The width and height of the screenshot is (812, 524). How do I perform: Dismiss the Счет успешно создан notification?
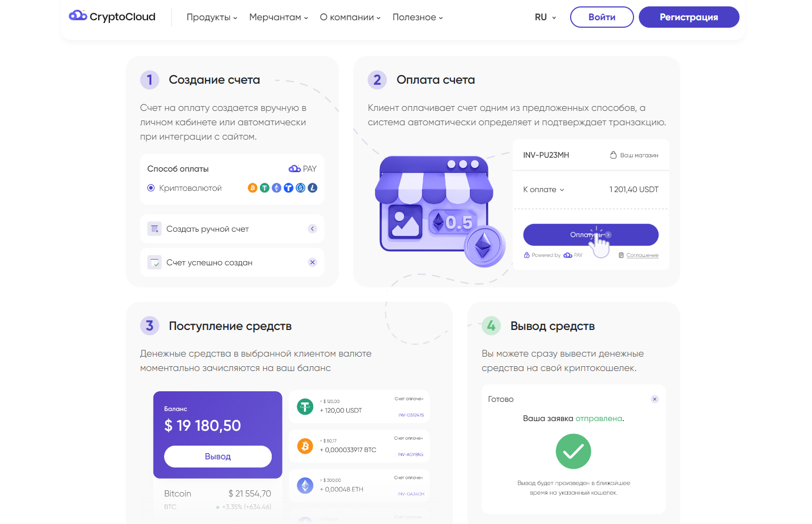[x=313, y=262]
